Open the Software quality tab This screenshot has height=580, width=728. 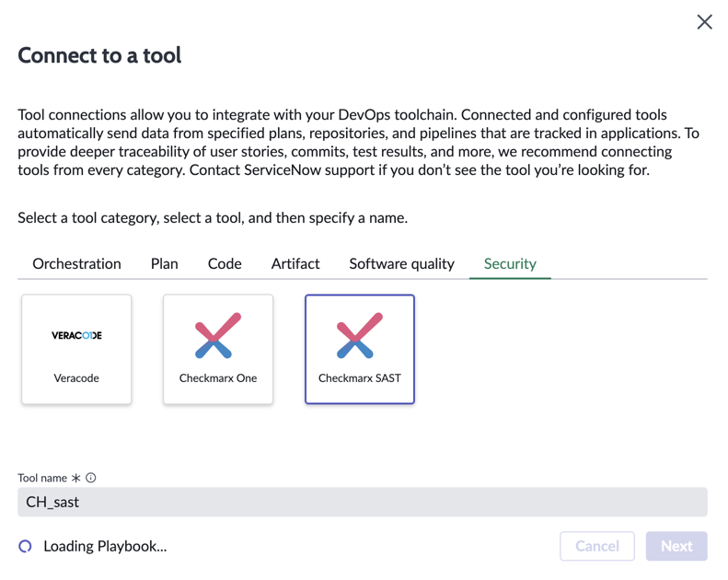pos(401,264)
